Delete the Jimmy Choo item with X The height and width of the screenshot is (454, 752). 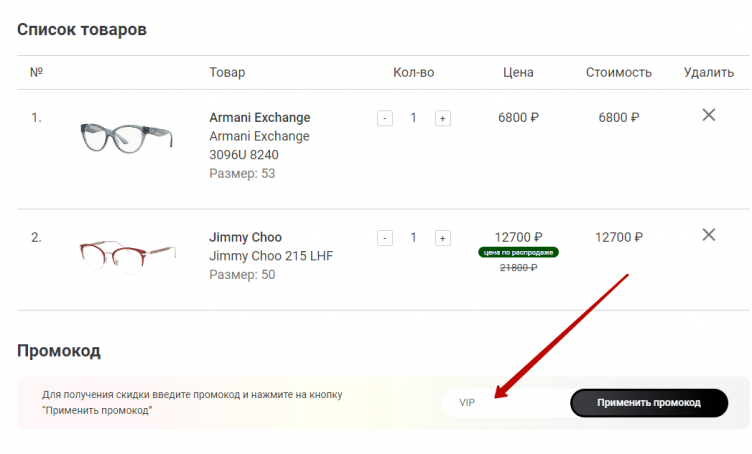708,235
